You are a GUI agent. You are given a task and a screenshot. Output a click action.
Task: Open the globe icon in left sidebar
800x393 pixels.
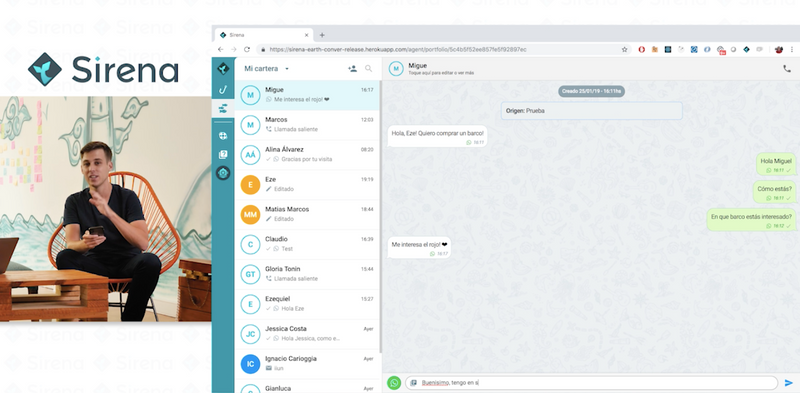[x=223, y=136]
